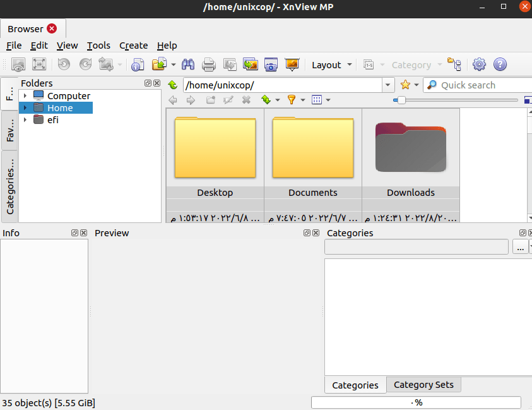Click the Forward navigation arrow
Viewport: 532px width, 410px height.
(x=191, y=100)
